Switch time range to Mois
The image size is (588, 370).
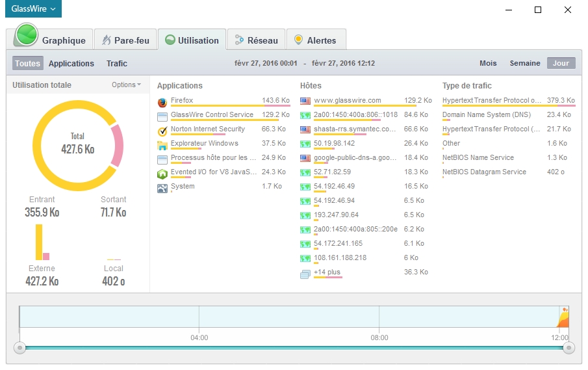[488, 63]
